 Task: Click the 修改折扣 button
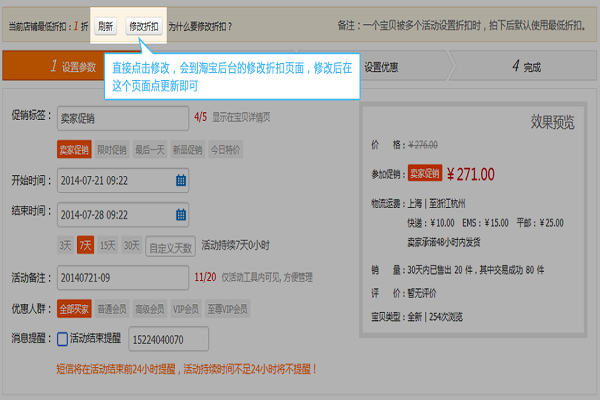coord(144,26)
